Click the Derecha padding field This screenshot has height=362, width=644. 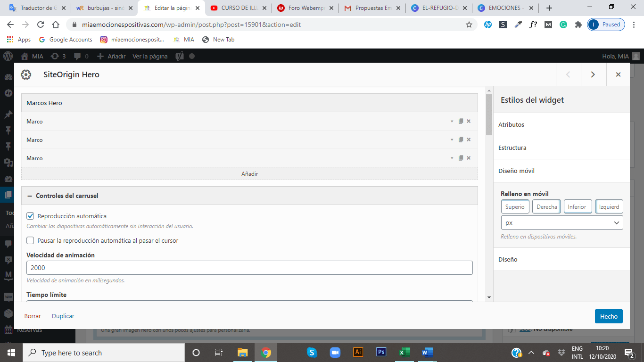[546, 206]
